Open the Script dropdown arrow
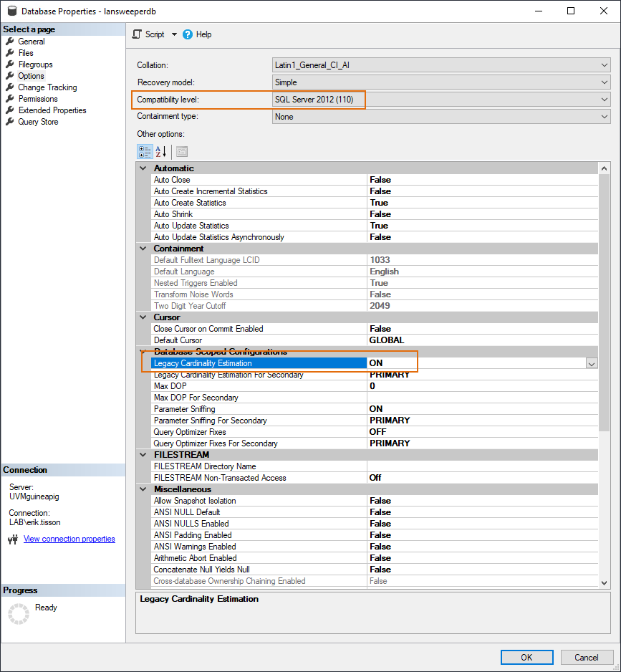Viewport: 621px width, 672px height. (174, 34)
